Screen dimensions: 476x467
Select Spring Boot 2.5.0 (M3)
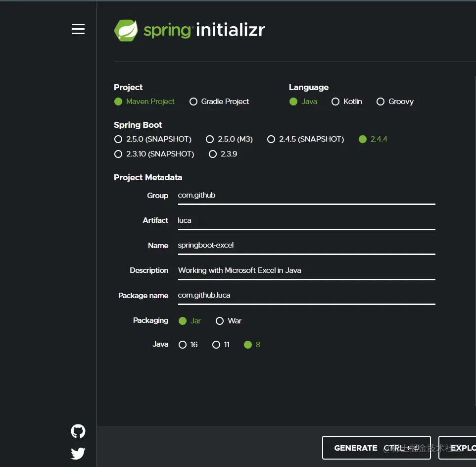(229, 139)
